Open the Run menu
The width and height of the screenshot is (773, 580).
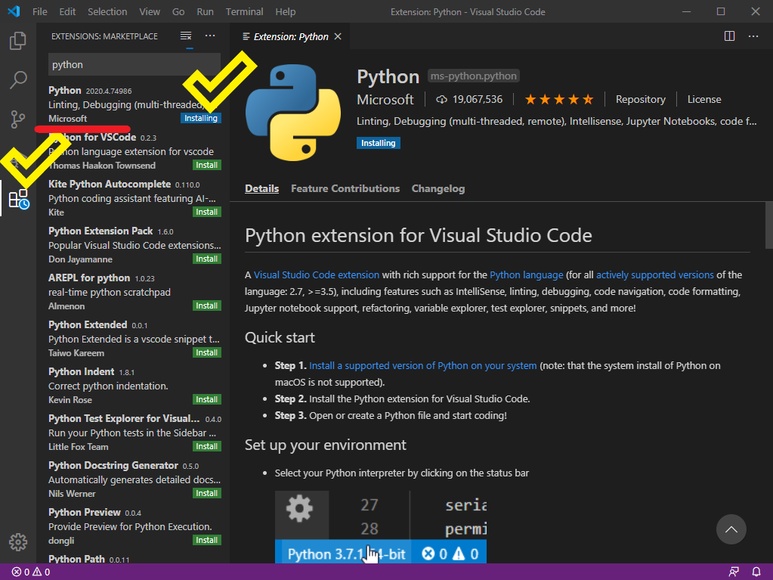click(x=205, y=12)
